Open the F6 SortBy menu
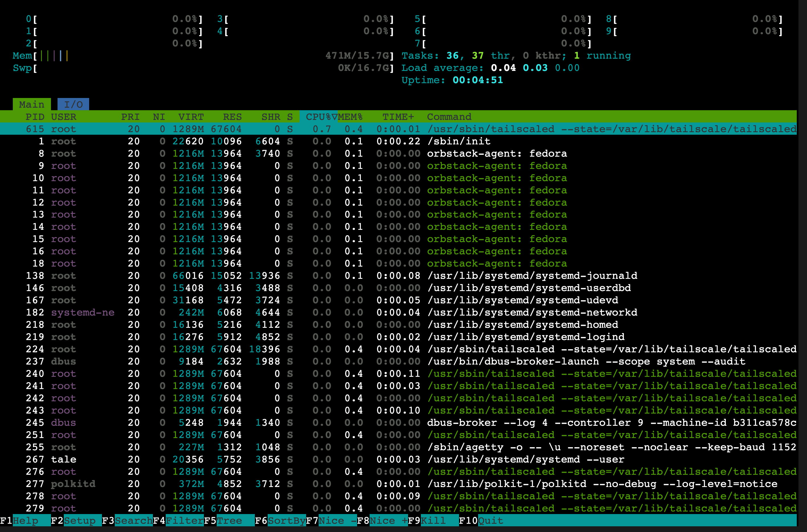Image resolution: width=807 pixels, height=532 pixels. pos(286,520)
